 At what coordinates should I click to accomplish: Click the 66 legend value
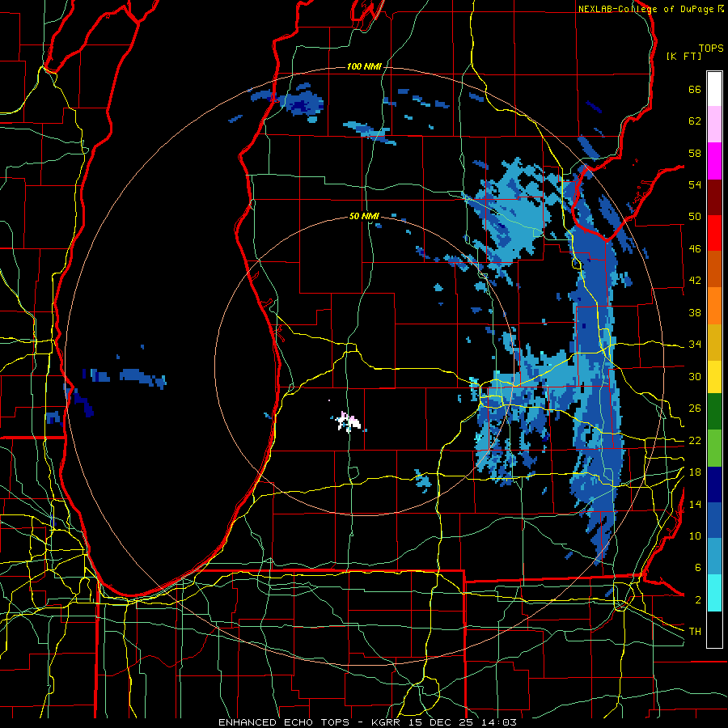695,89
